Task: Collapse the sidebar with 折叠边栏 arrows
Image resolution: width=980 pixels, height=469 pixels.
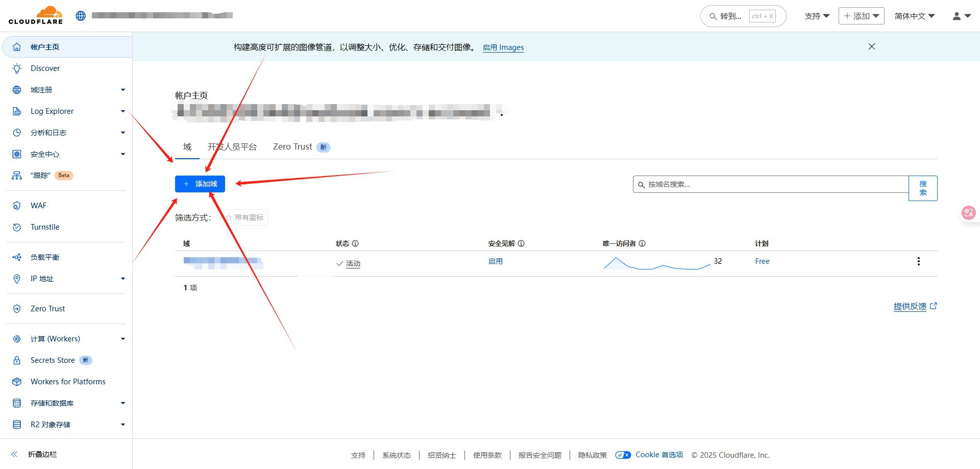Action: point(15,454)
